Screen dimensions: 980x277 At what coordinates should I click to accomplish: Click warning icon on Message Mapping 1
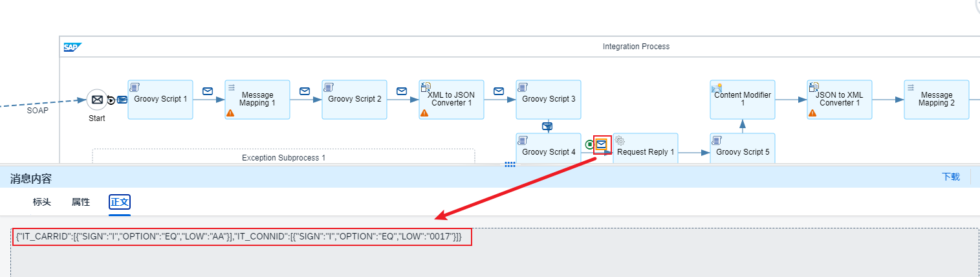(x=230, y=113)
